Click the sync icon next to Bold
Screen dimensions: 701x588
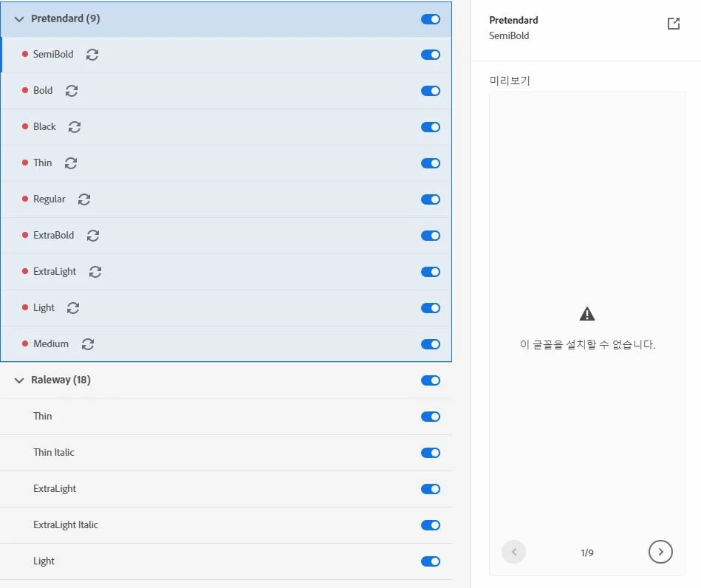click(x=72, y=91)
